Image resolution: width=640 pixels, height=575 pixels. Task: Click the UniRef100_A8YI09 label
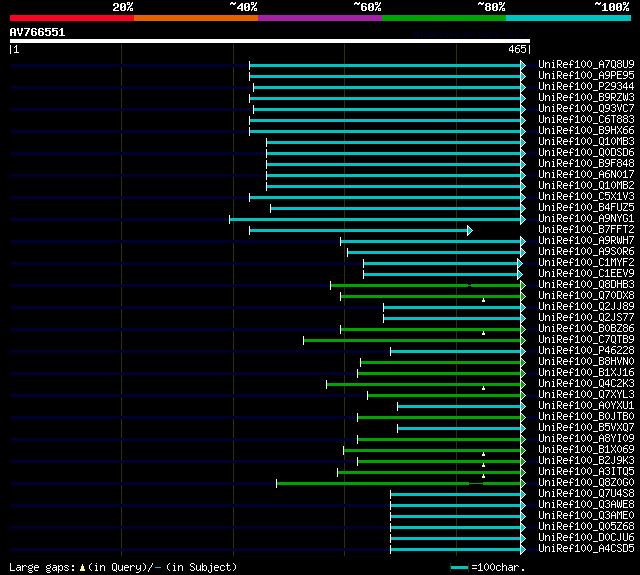(x=586, y=439)
